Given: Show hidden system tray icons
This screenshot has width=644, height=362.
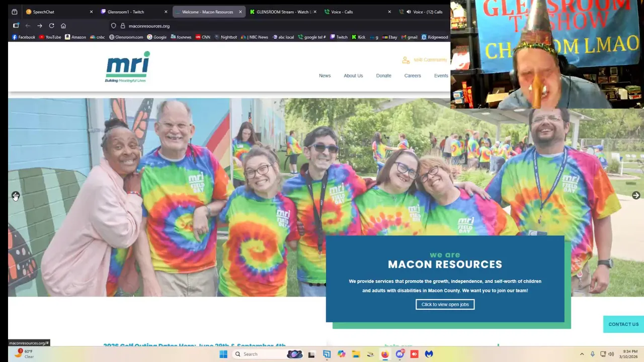Looking at the screenshot, I should click(x=582, y=354).
